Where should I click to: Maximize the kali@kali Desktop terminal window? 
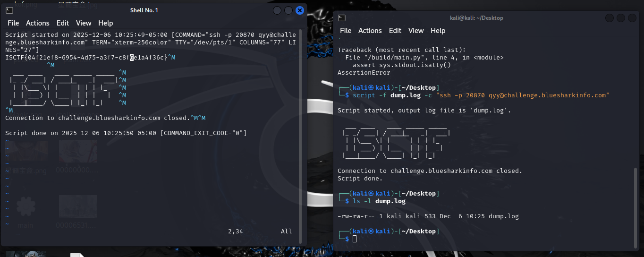coord(620,18)
